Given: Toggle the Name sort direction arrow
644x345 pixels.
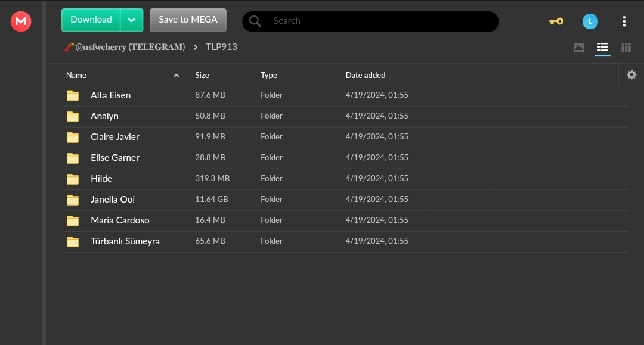Looking at the screenshot, I should [176, 76].
